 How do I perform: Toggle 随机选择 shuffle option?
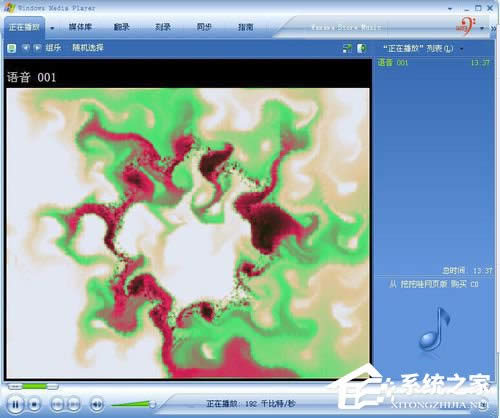coord(88,48)
